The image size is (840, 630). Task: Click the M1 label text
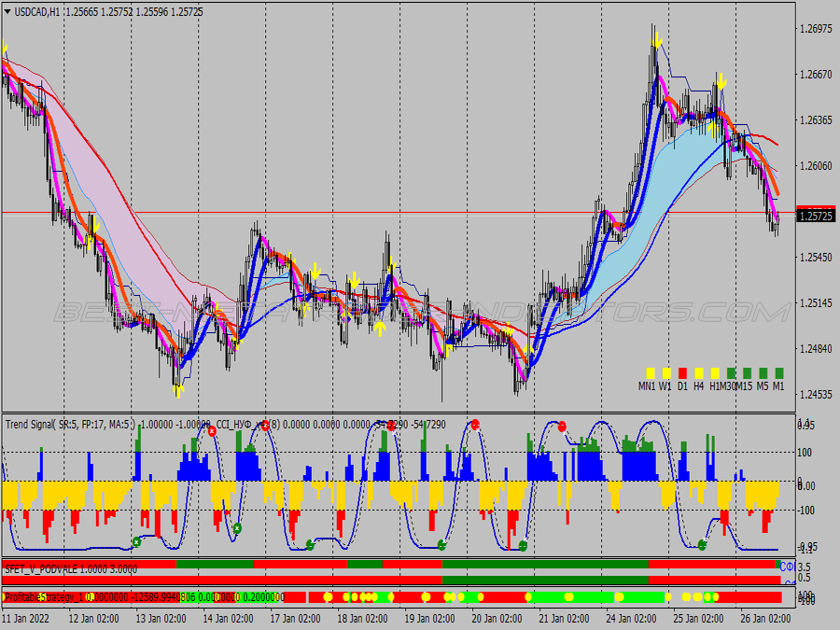[x=778, y=386]
